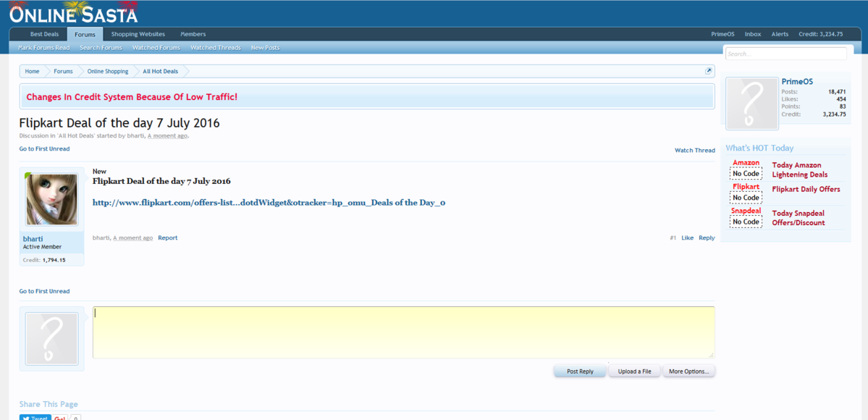Click the Flipkart store label

click(x=746, y=187)
